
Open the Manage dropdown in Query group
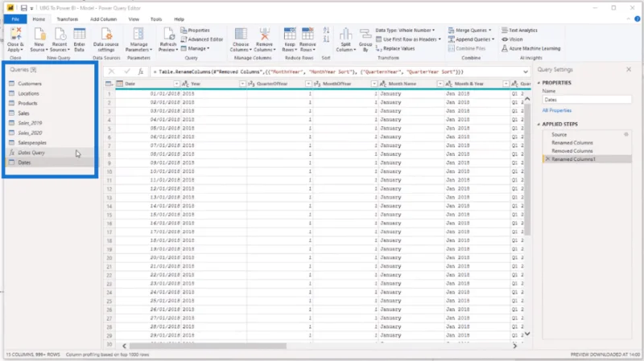[x=195, y=48]
